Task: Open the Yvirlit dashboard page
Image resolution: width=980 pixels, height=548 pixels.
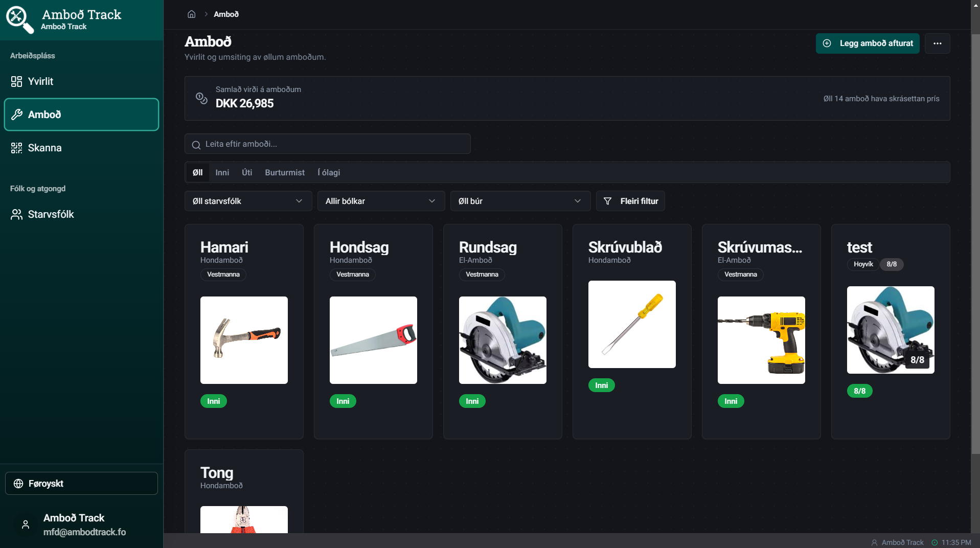Action: (x=81, y=81)
